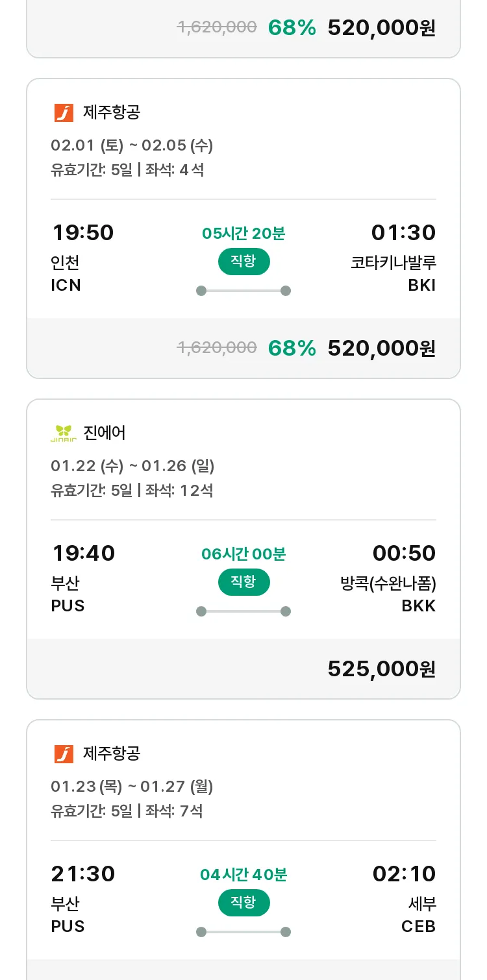Tap the 68% discount on the Kota Kinabalu flight
Screen dimensions: 487x980
click(x=292, y=349)
